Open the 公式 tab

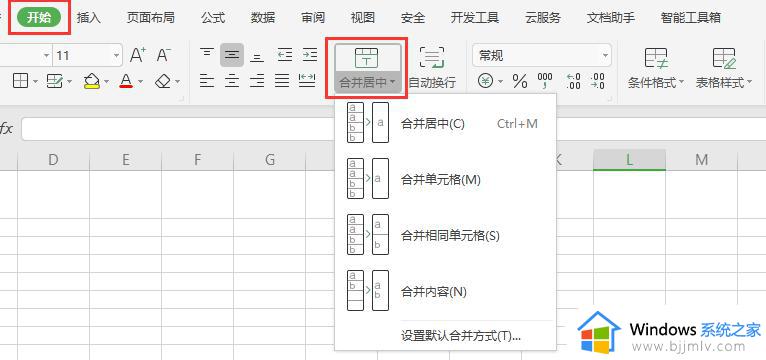tap(213, 18)
